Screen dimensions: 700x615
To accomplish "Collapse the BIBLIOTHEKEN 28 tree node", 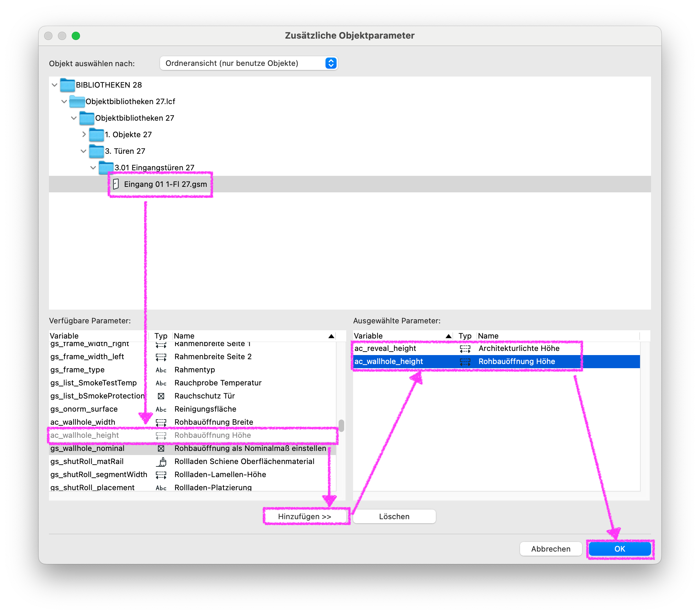I will 54,85.
